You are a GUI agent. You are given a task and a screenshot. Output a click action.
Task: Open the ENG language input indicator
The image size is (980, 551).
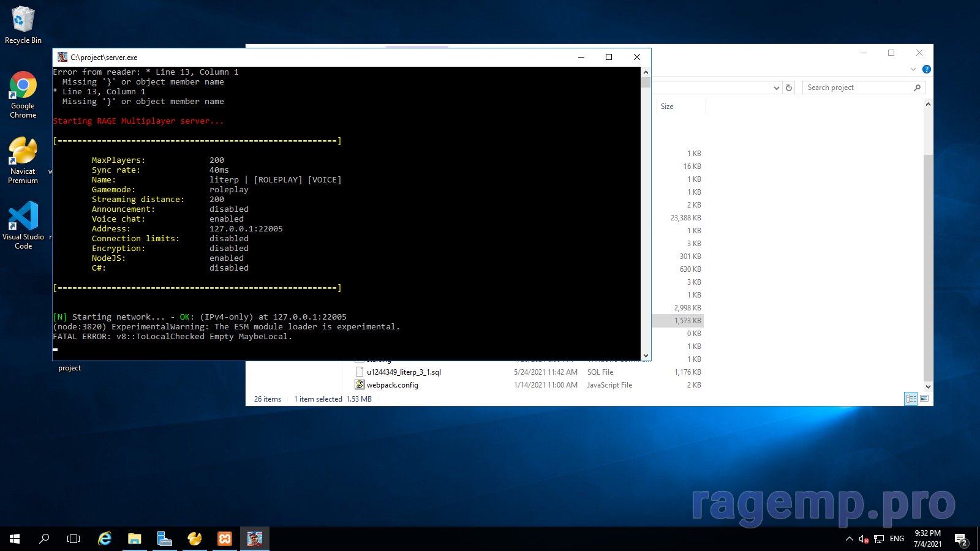pos(897,539)
